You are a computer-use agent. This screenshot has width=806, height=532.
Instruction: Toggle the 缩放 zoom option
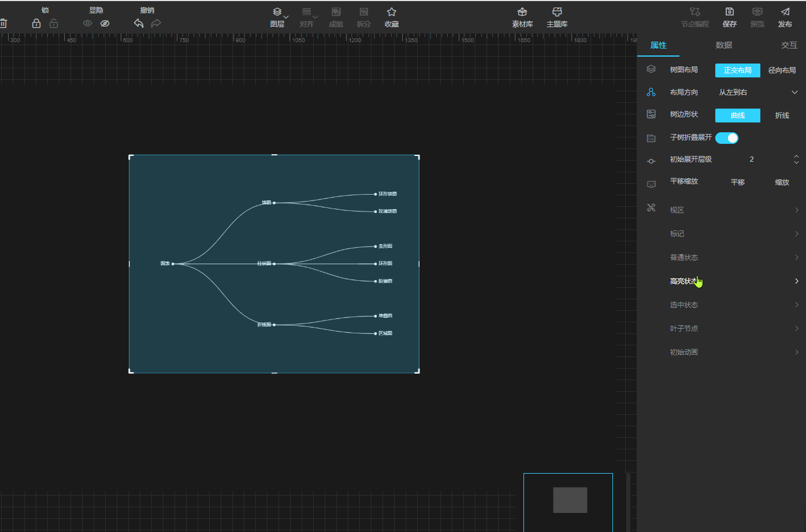(782, 183)
